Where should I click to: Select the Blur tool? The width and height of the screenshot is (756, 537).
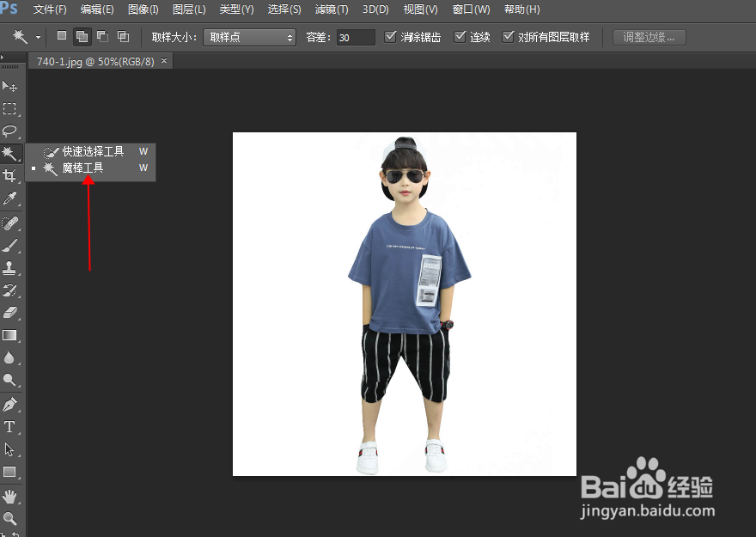(9, 357)
